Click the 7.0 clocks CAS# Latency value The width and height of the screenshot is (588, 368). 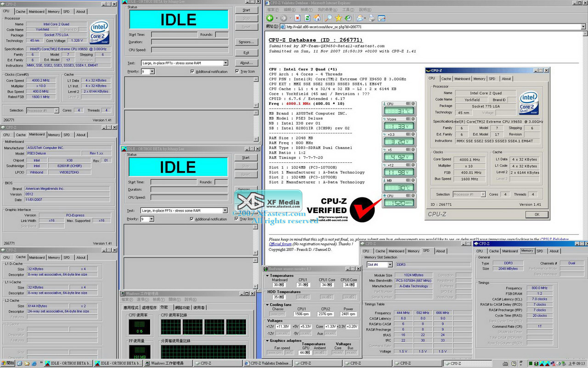[x=539, y=299]
